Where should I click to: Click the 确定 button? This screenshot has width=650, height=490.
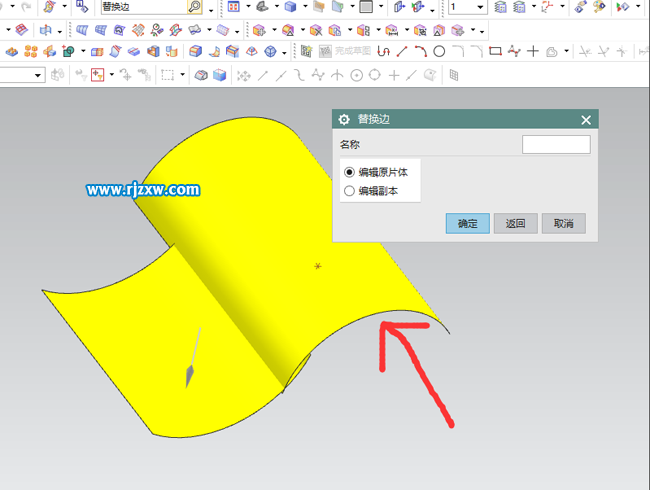pos(467,224)
